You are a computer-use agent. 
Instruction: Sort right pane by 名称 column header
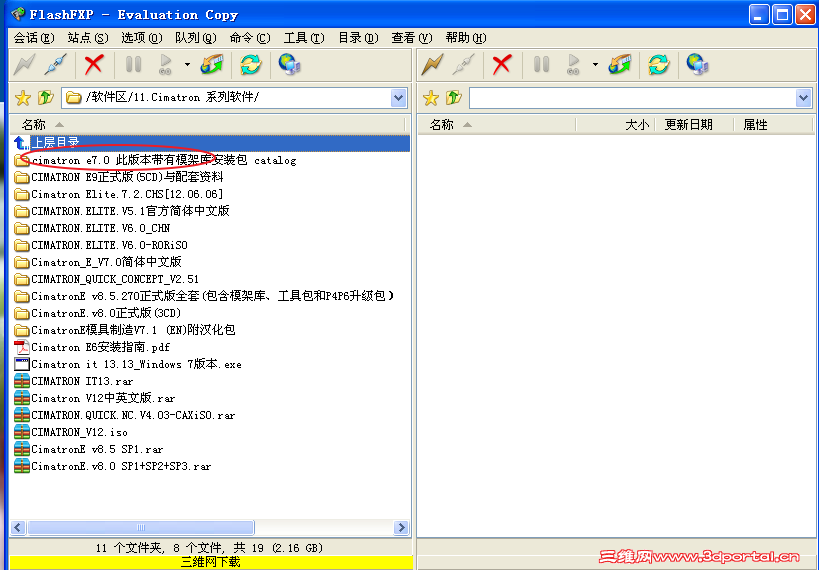[x=496, y=124]
